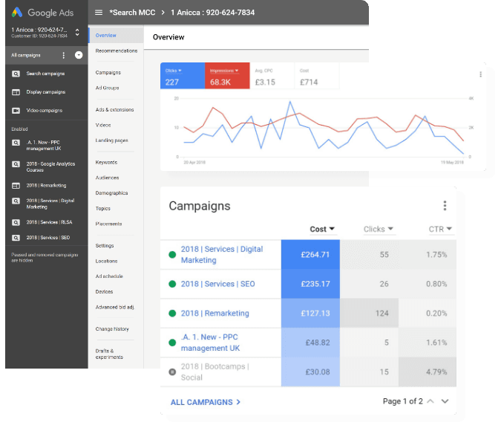The image size is (504, 431).
Task: Open the hamburger navigation menu
Action: [x=99, y=13]
